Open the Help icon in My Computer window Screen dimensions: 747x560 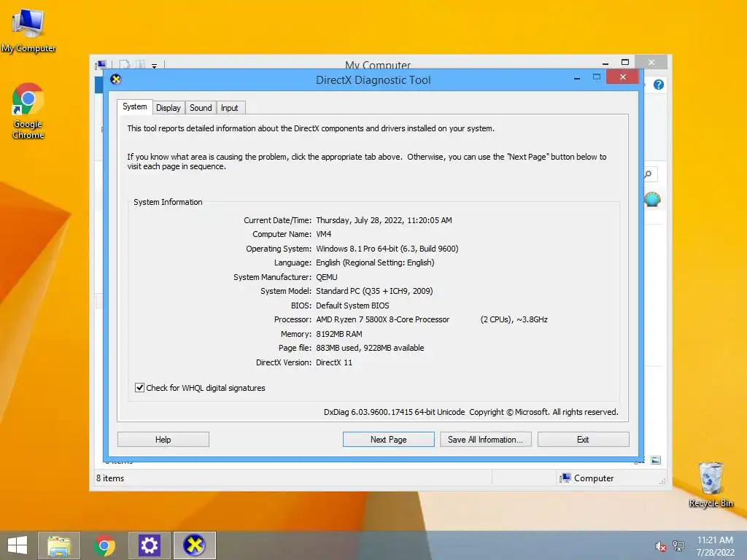pos(659,85)
